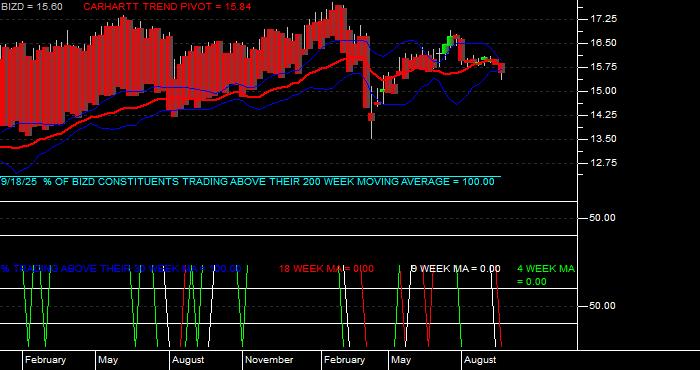This screenshot has width=700, height=370.
Task: Click the 200 week moving average percentage text
Action: 248,182
